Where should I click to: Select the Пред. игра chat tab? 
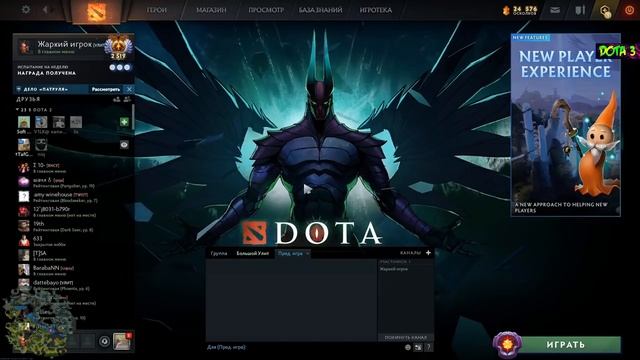pyautogui.click(x=290, y=253)
